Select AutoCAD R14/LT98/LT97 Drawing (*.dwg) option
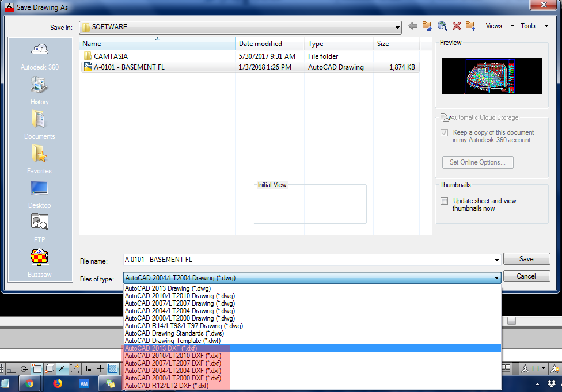This screenshot has width=562, height=392. 312,326
